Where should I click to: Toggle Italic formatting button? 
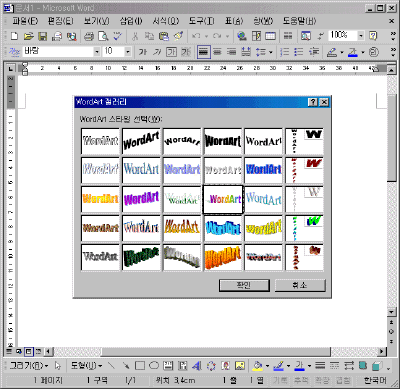click(x=157, y=52)
